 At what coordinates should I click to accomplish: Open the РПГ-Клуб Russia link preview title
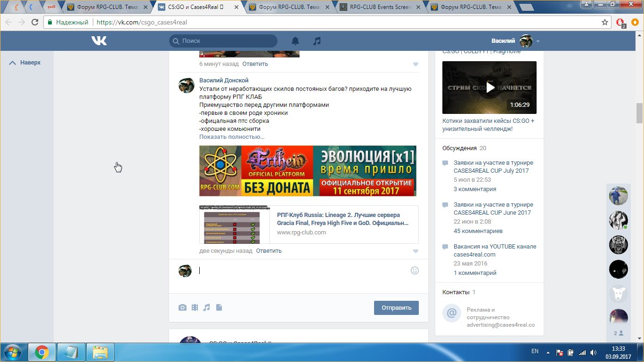click(342, 219)
